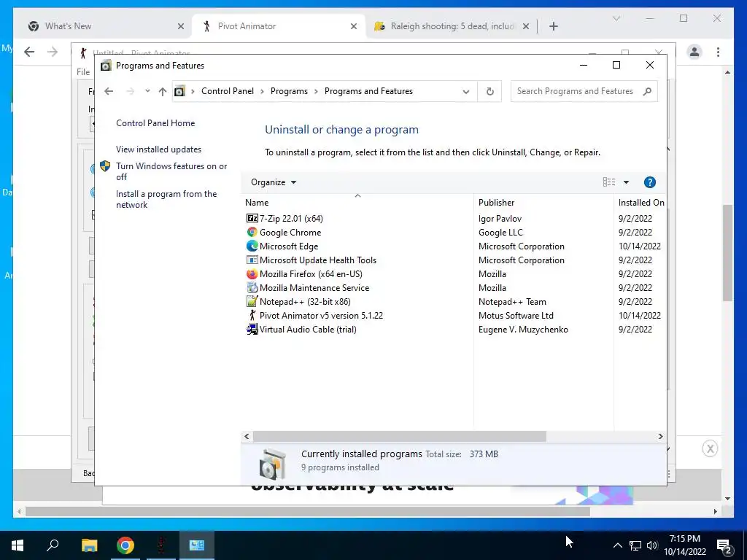Open a new Chrome tab
Viewport: 747px width, 560px height.
(x=553, y=26)
